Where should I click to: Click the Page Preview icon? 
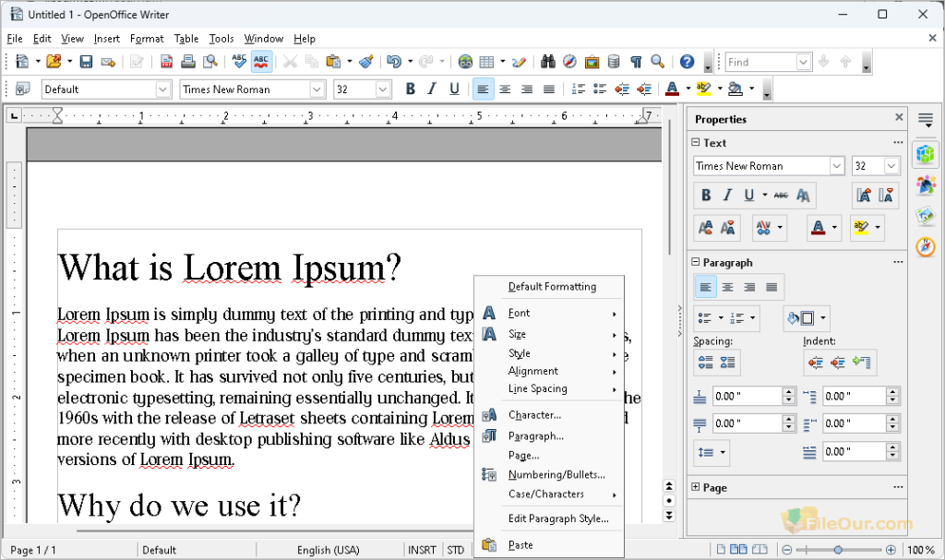coord(211,62)
